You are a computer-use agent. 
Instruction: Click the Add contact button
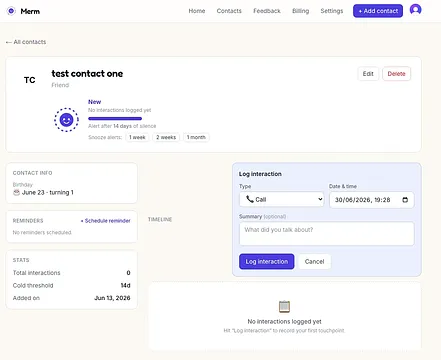coord(378,11)
